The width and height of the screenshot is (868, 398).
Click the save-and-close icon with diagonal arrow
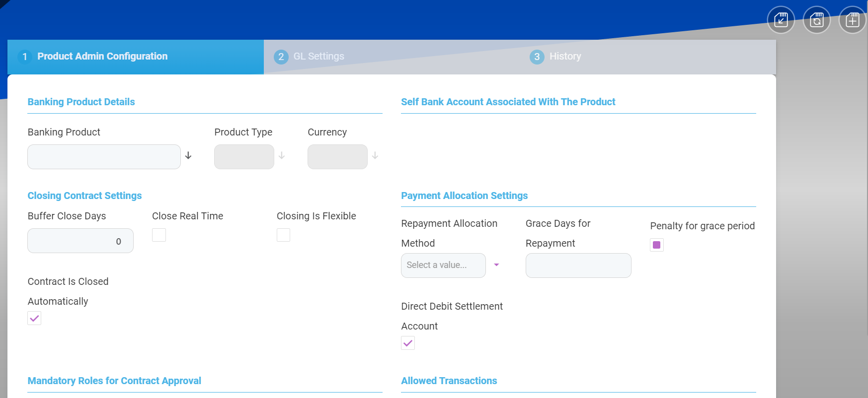point(781,20)
